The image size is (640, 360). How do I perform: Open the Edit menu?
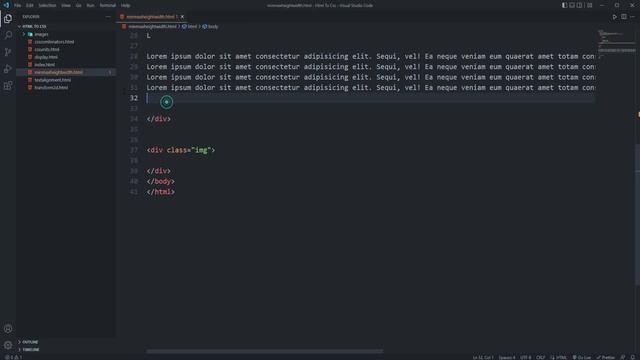click(x=29, y=5)
